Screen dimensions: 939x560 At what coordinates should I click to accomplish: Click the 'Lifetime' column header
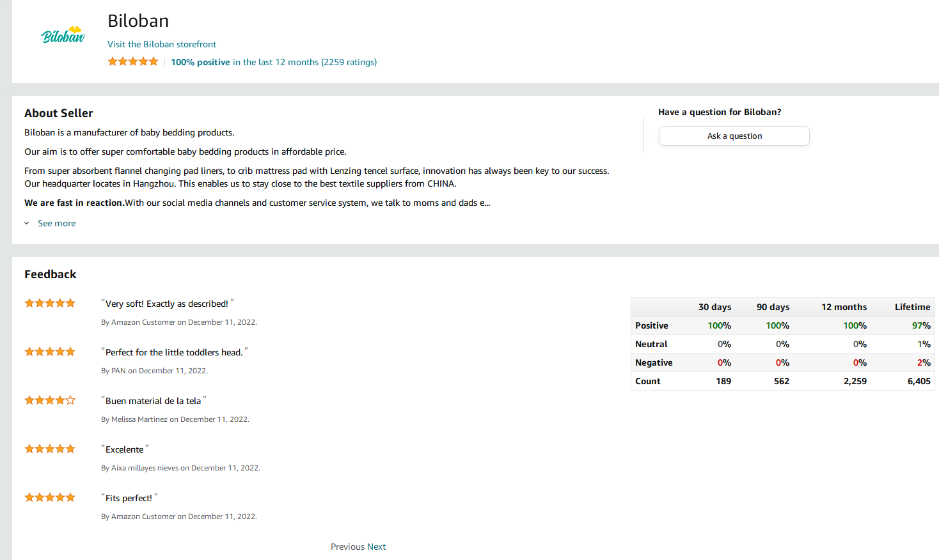tap(912, 307)
